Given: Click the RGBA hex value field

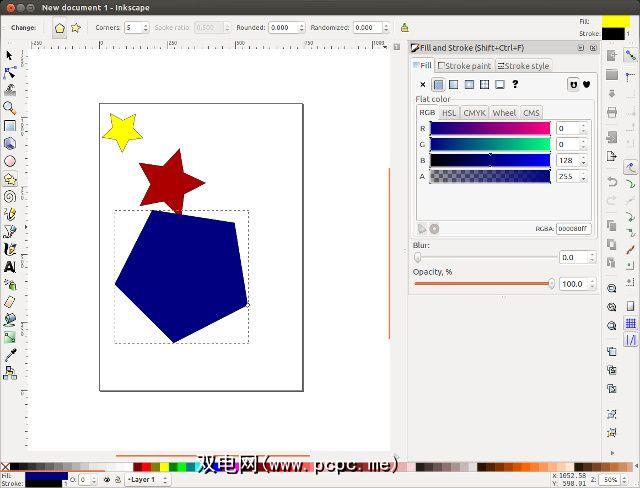Looking at the screenshot, I should (x=573, y=228).
